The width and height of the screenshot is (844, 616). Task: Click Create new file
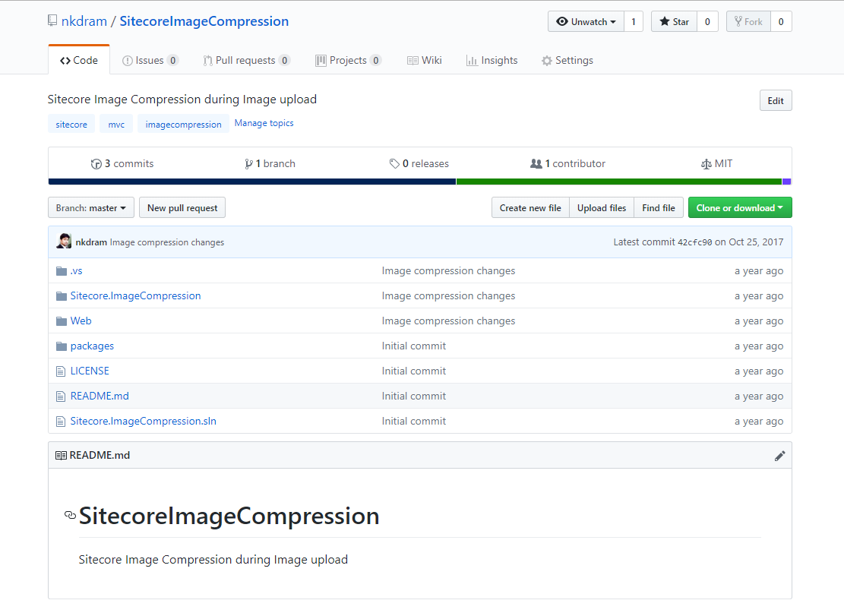530,207
